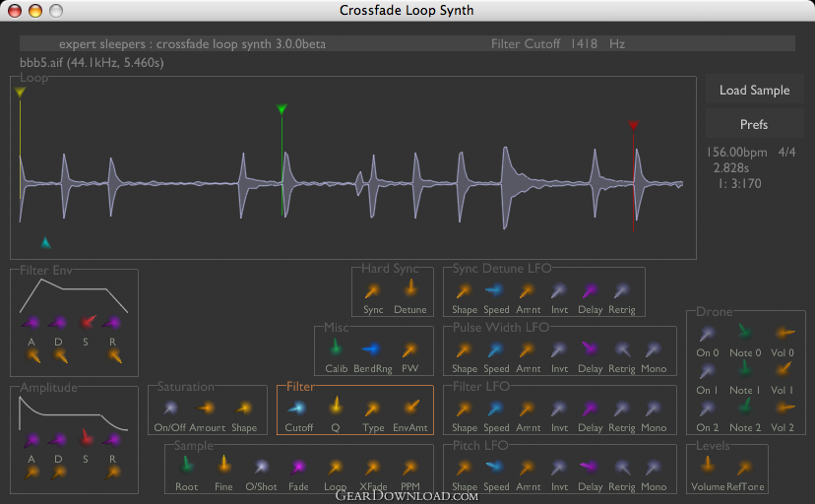
Task: Click the Amplitude Decay knob
Action: click(x=58, y=441)
